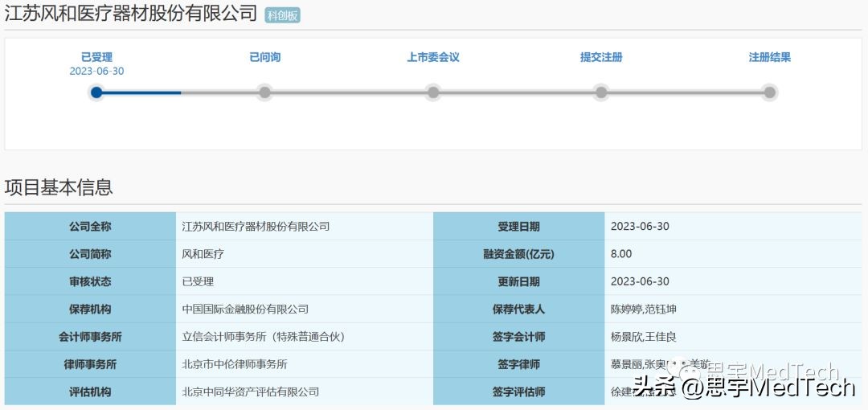The width and height of the screenshot is (868, 410).
Task: Click the 已受理 status value in table
Action: [198, 281]
